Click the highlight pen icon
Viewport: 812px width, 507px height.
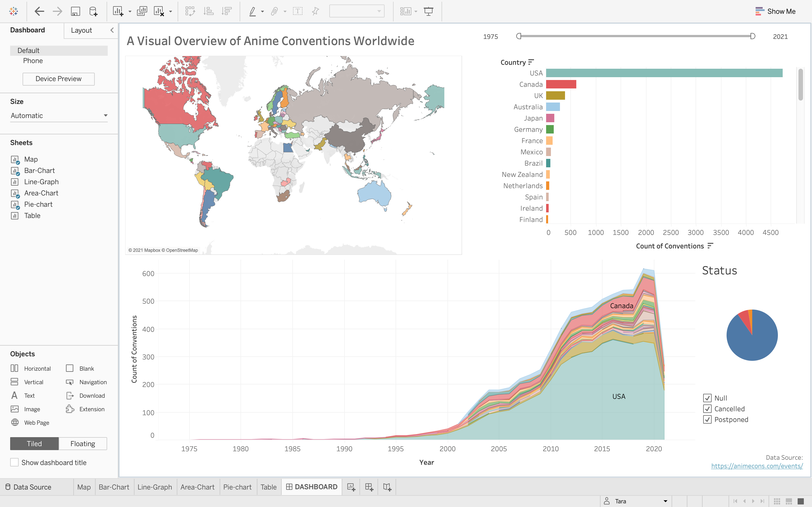[x=252, y=11]
